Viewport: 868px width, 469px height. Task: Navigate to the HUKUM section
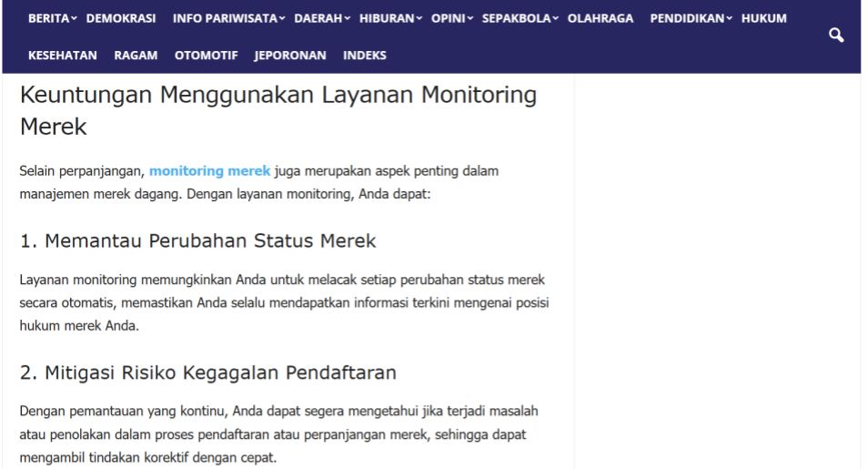(x=764, y=18)
